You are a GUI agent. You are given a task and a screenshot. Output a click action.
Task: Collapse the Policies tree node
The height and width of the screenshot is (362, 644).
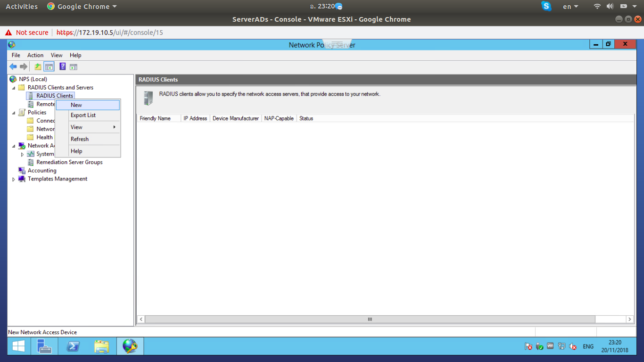pyautogui.click(x=14, y=113)
